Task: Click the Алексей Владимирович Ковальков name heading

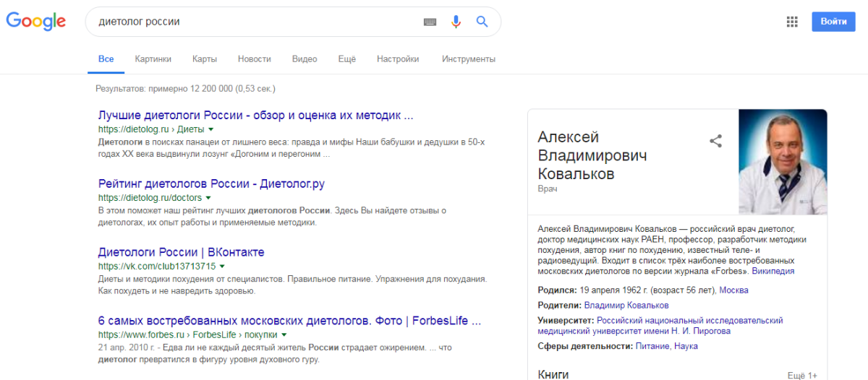Action: 593,155
